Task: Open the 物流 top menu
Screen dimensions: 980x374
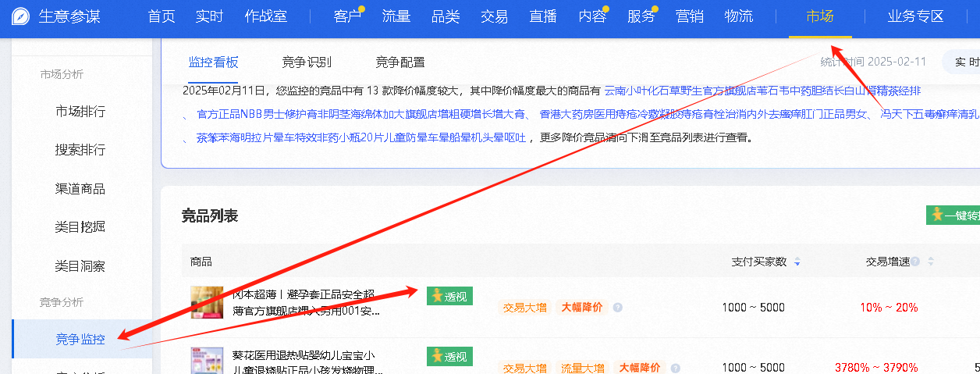Action: tap(739, 16)
